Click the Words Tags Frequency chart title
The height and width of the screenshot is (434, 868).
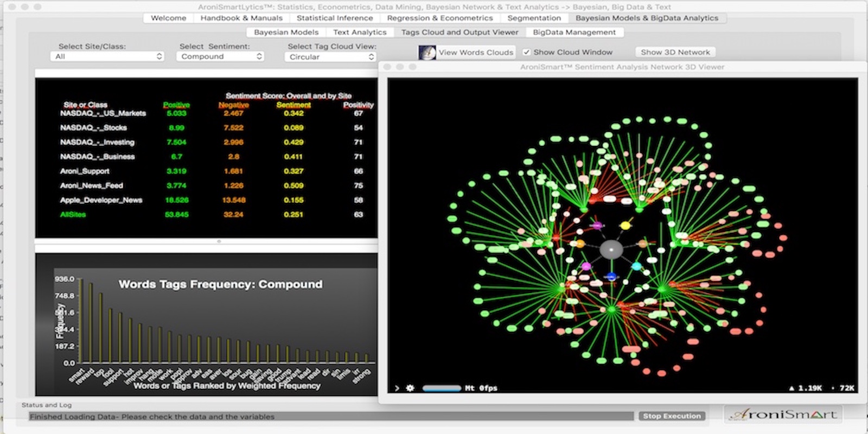220,284
